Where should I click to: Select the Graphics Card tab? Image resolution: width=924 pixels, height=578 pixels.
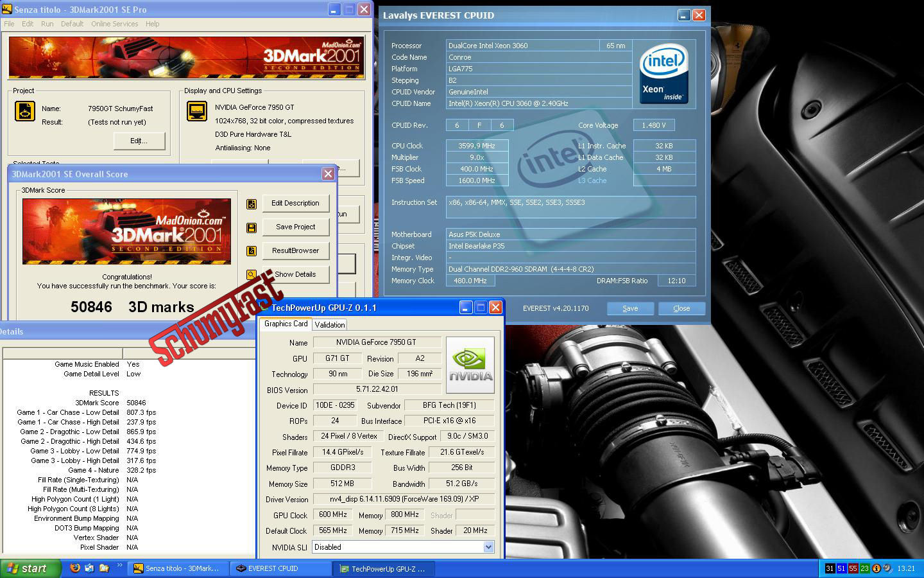pyautogui.click(x=286, y=324)
